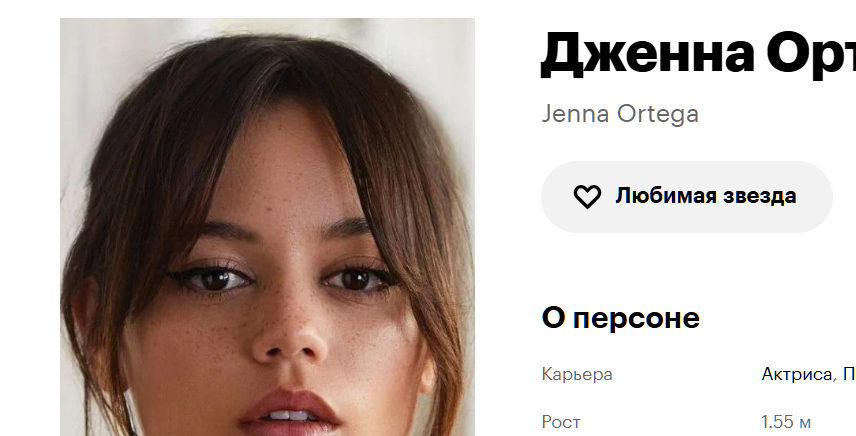Click the word персоне in section heading

coord(637,319)
